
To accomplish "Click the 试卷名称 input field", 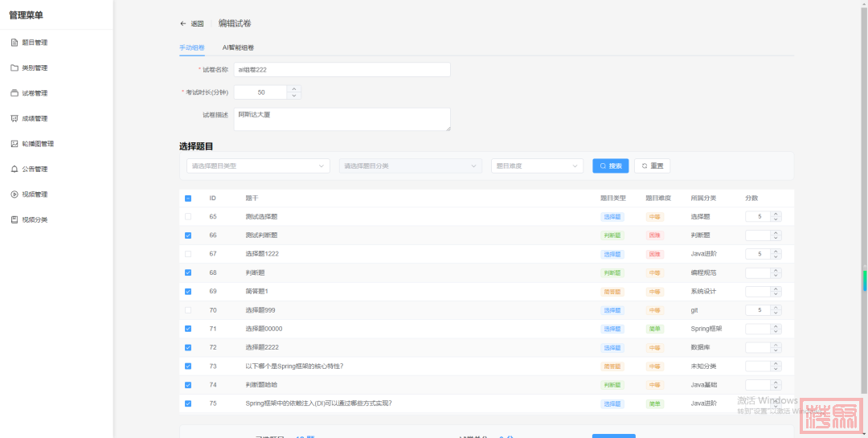I will coord(342,70).
